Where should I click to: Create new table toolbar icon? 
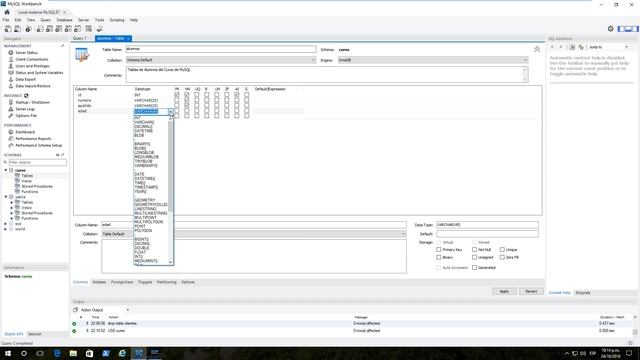[49, 29]
